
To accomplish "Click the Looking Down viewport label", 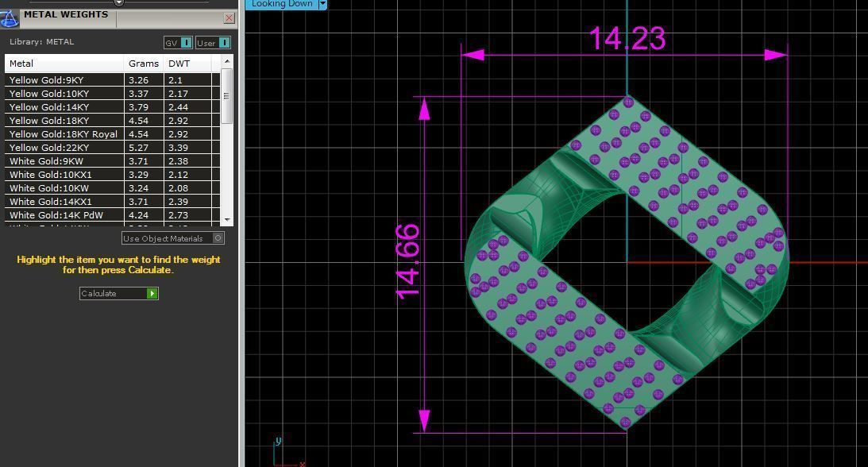I will (282, 4).
